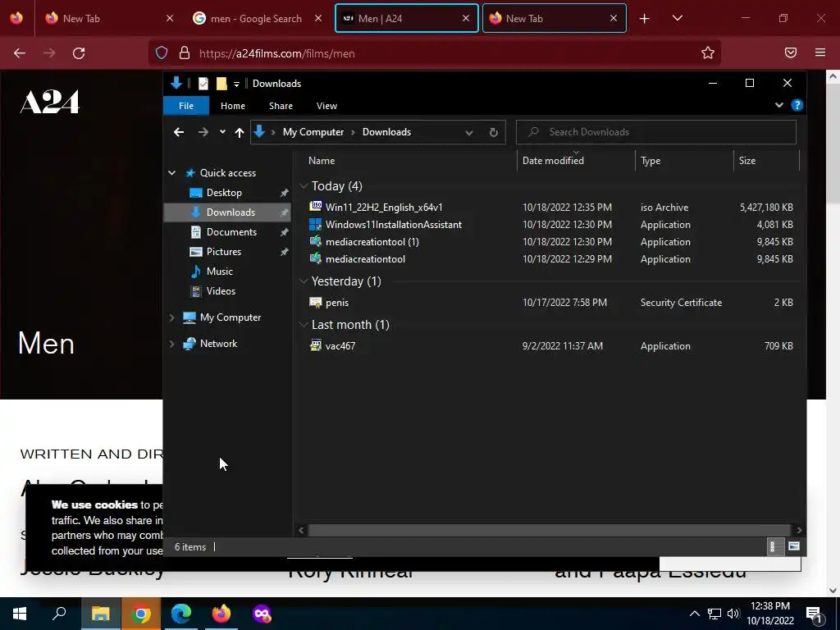Screen dimensions: 840x630
Task: Open Microsoft Edge from the taskbar
Action: (181, 614)
